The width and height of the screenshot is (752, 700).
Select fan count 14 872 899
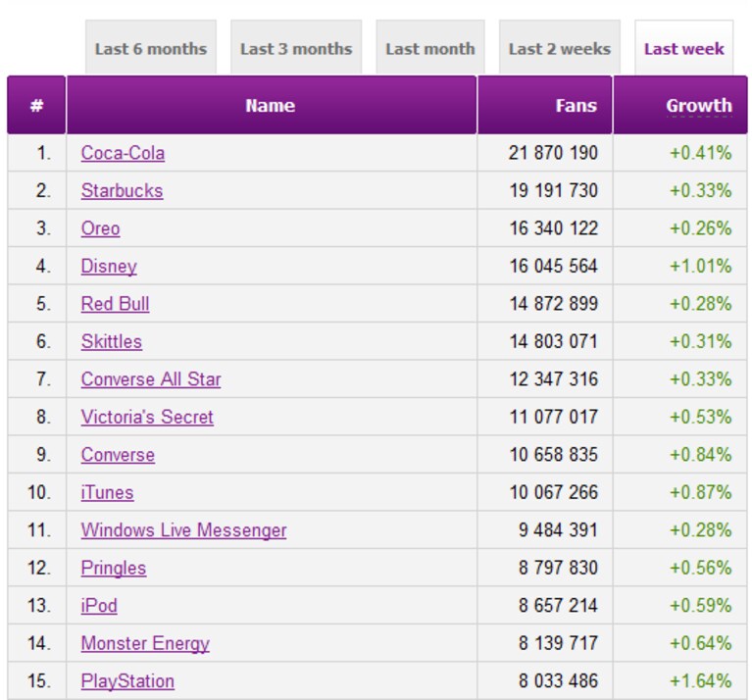(x=553, y=304)
